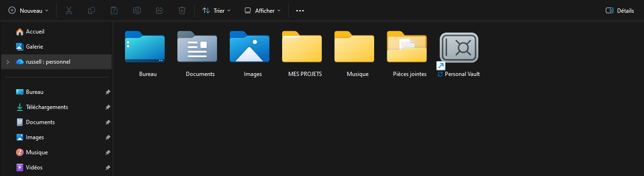Open Galerie in the sidebar

tap(57, 47)
